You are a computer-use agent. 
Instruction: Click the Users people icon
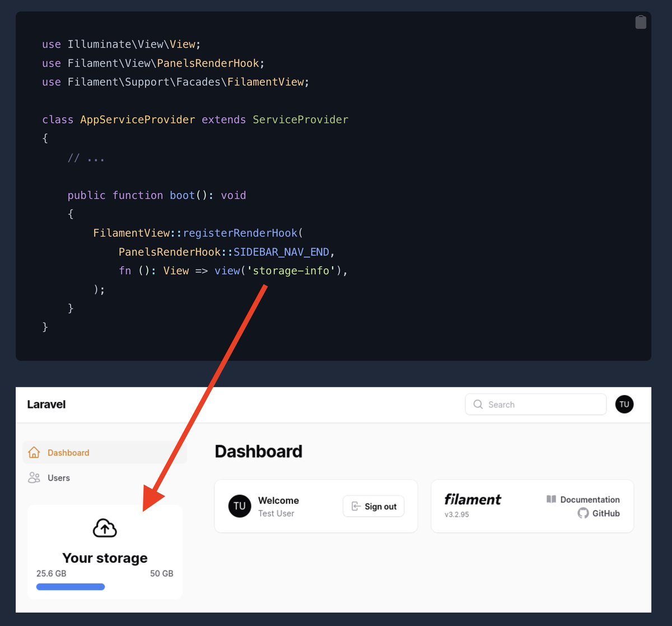click(34, 477)
